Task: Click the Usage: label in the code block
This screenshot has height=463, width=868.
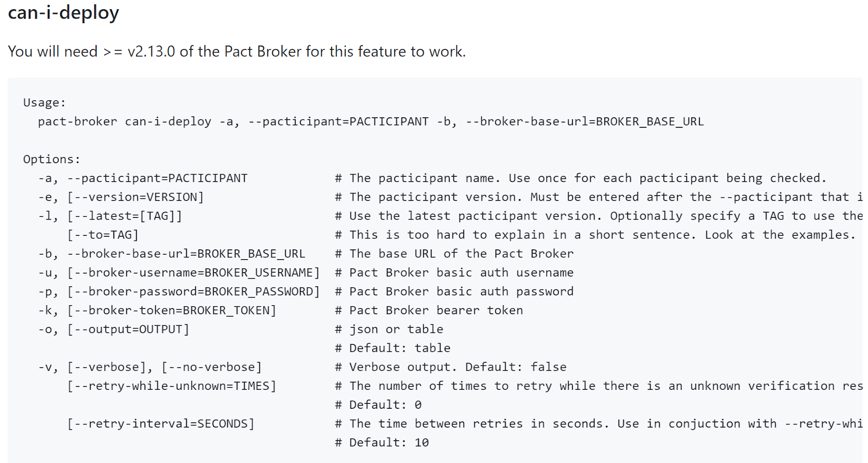Action: [x=44, y=102]
